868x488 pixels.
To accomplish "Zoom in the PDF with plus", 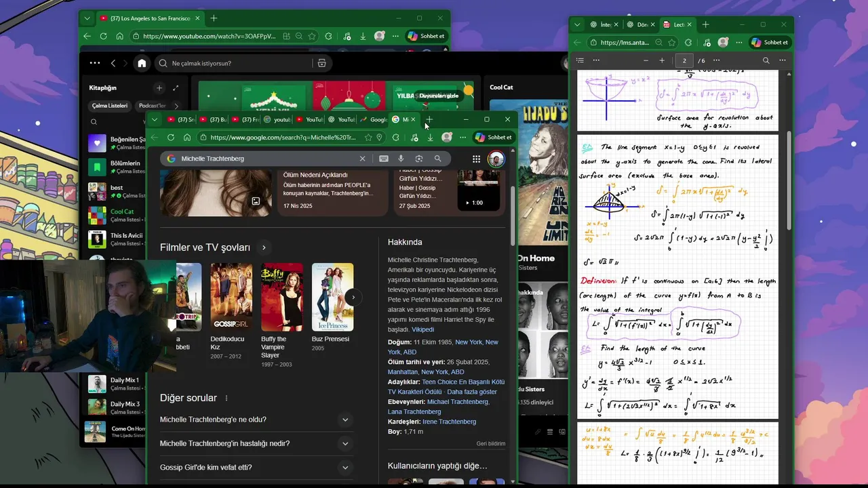I will [x=662, y=60].
